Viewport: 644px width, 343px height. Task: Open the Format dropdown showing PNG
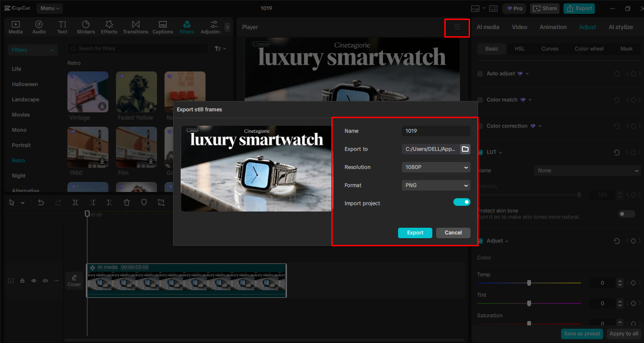(435, 185)
